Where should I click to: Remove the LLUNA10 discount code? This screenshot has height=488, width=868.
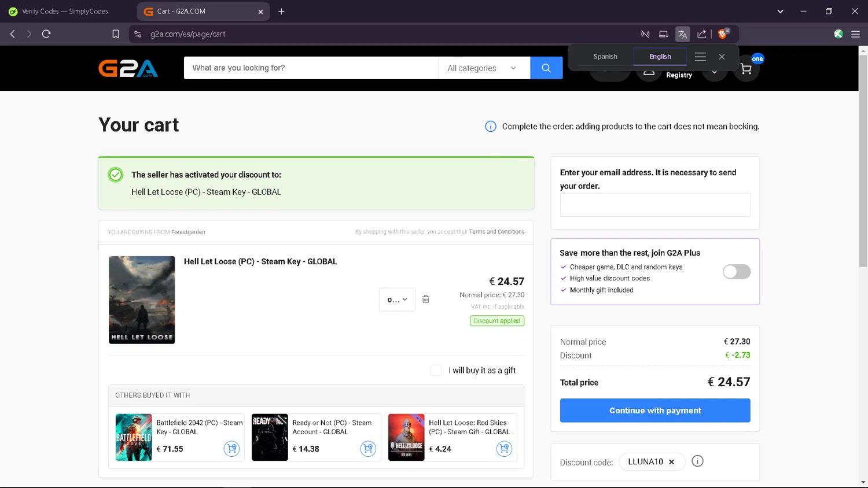tap(671, 462)
